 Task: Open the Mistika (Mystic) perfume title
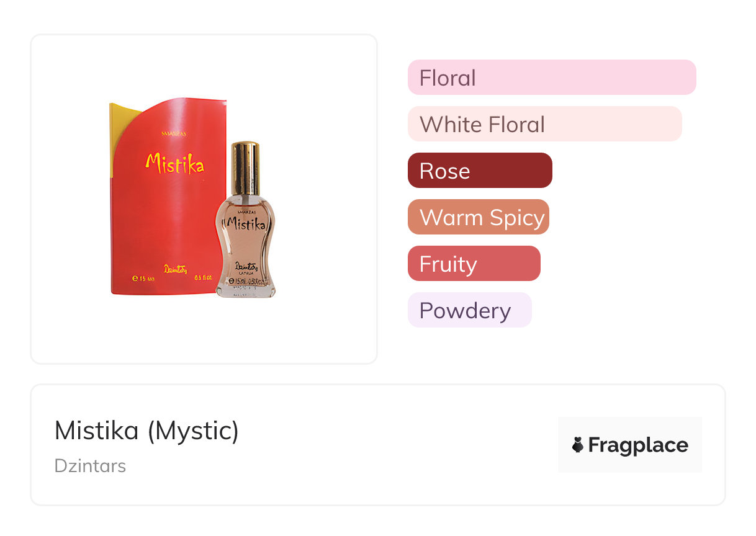[x=146, y=430]
